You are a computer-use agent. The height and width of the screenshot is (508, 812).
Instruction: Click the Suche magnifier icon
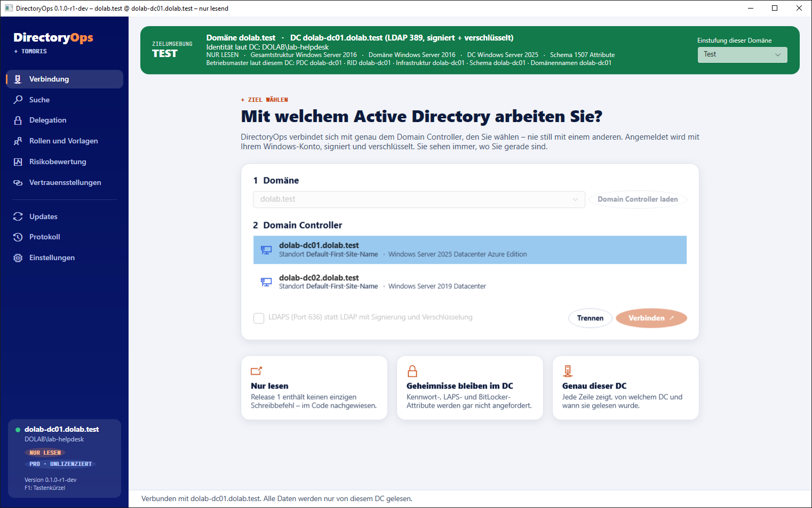18,100
